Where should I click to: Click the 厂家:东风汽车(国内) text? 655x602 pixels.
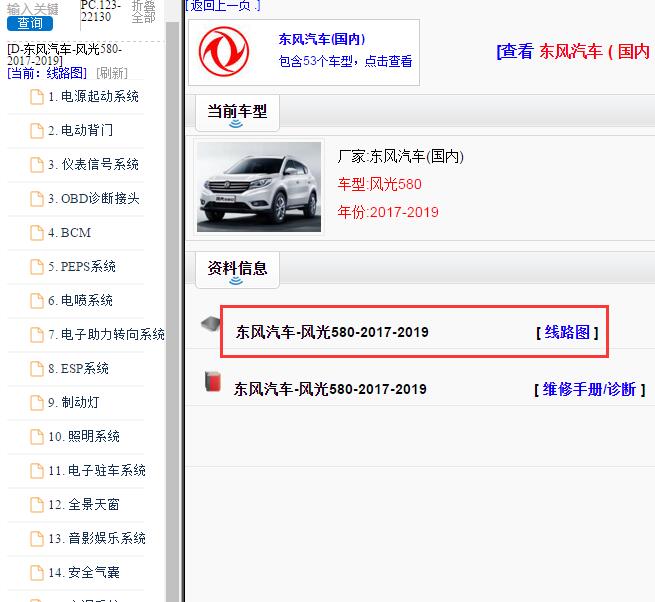pyautogui.click(x=400, y=156)
